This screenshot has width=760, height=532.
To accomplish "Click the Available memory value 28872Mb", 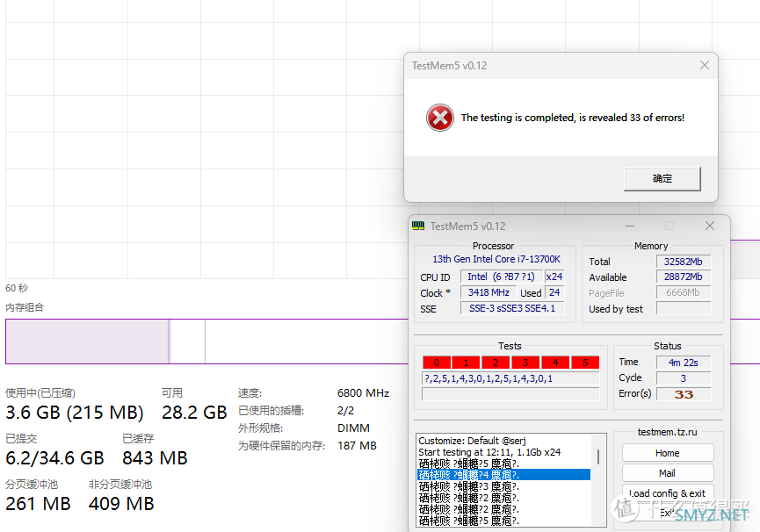I will [x=684, y=277].
